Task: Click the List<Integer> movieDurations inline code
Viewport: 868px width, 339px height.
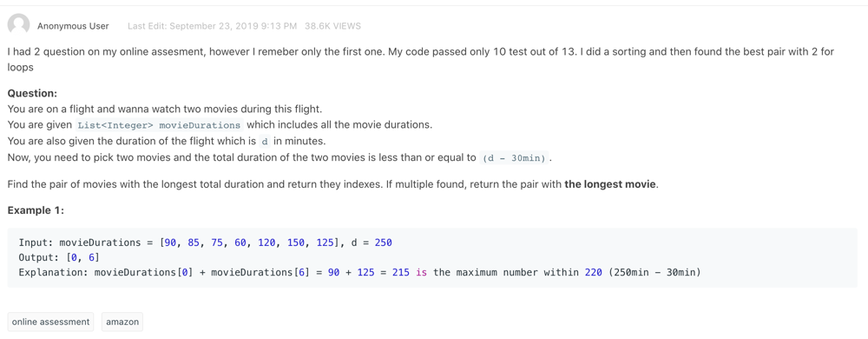Action: (x=160, y=125)
